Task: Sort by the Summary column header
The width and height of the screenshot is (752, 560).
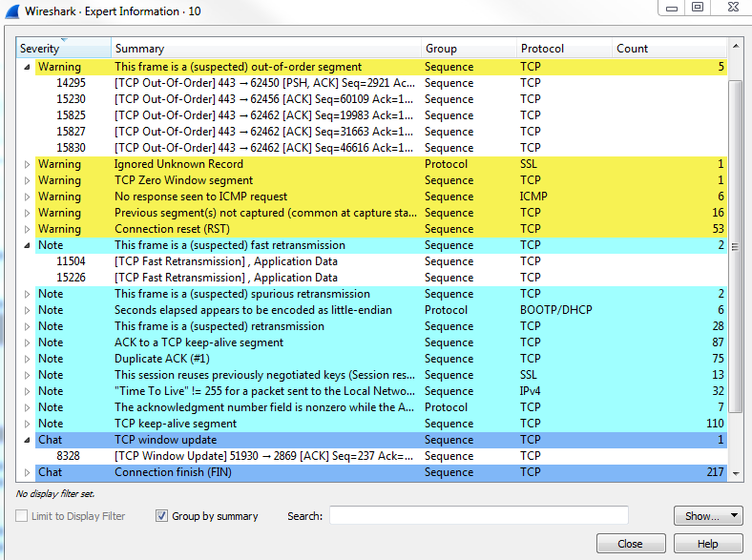Action: click(x=266, y=49)
